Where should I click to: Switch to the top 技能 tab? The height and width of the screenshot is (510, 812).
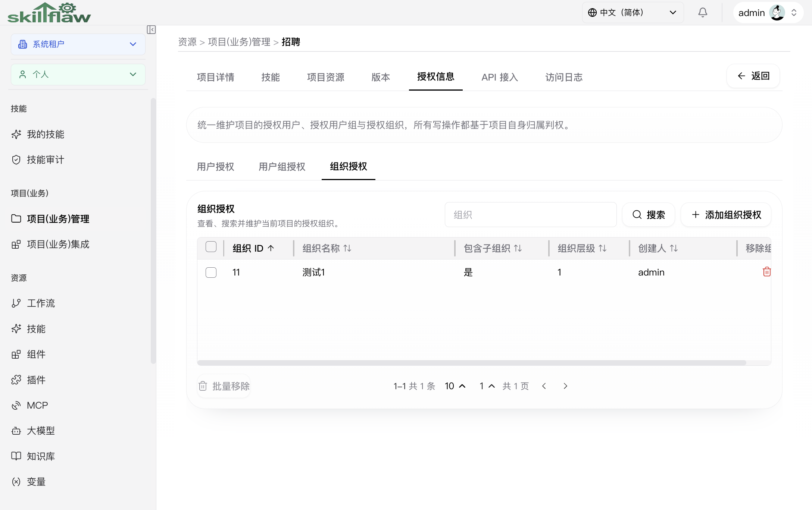271,77
